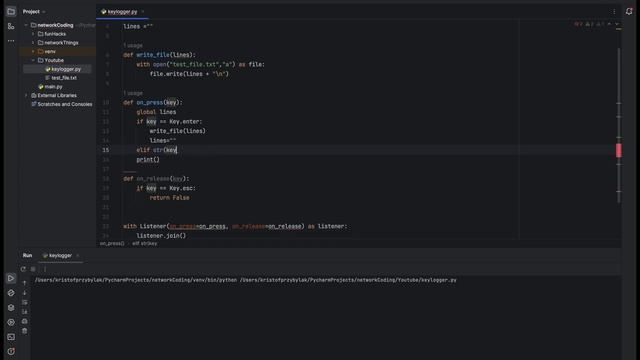The height and width of the screenshot is (360, 640).
Task: Open the Notifications bell icon
Action: point(629,11)
